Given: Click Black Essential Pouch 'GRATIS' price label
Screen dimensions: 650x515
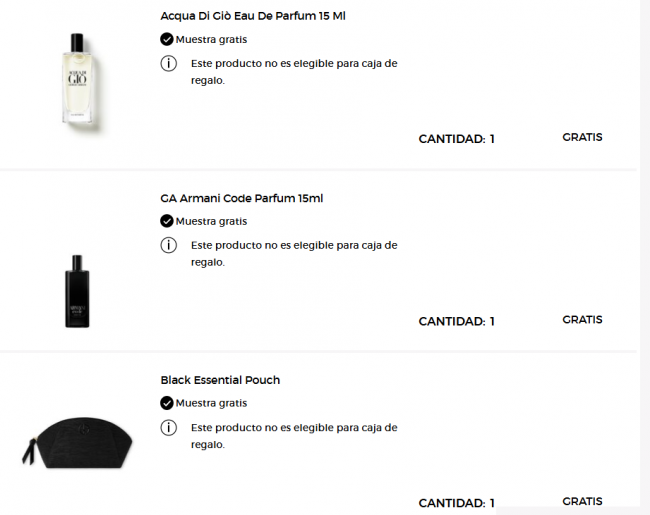Looking at the screenshot, I should [x=582, y=501].
